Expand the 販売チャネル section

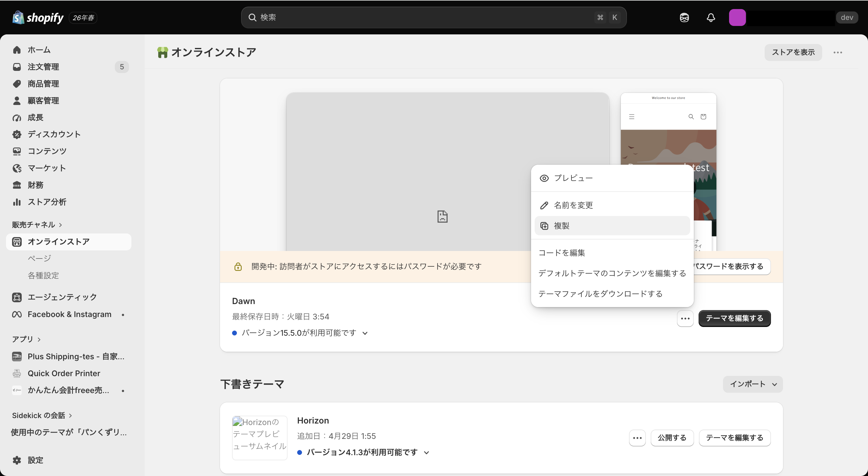[37, 225]
